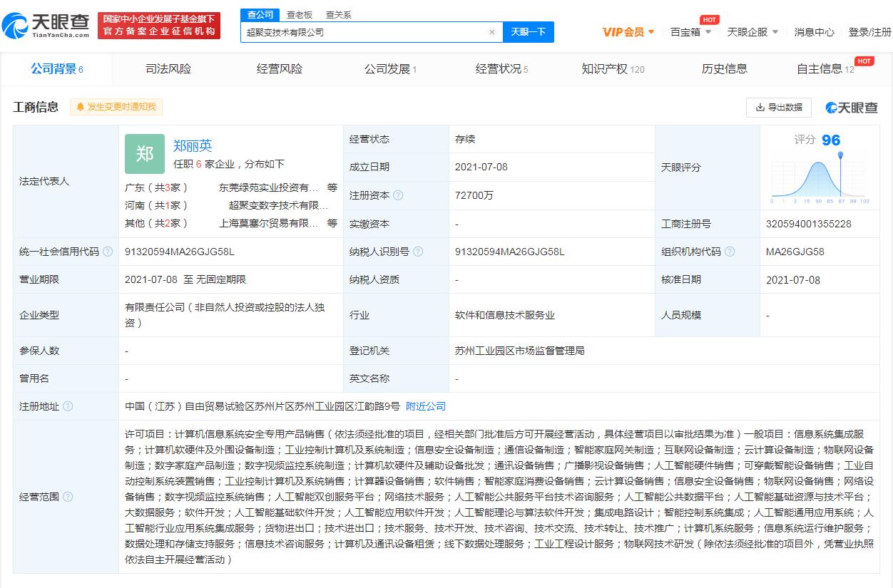Click the 天眼评分 score distribution chart
This screenshot has height=588, width=893.
pos(820,178)
